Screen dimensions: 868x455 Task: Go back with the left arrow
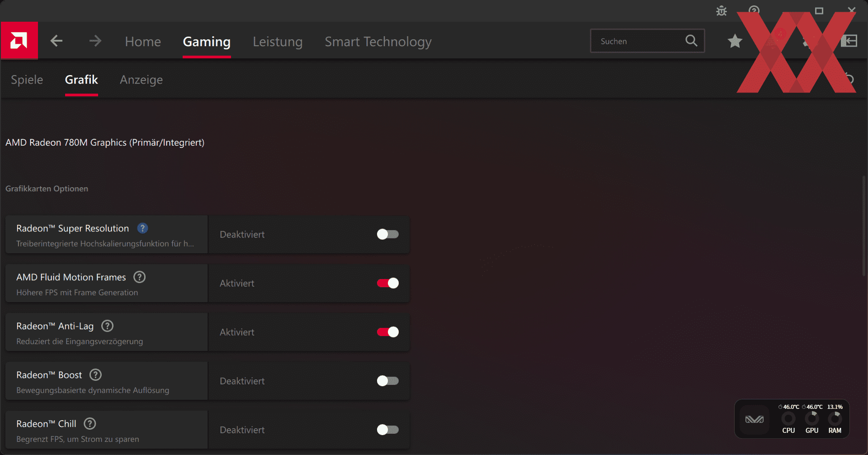(x=57, y=41)
